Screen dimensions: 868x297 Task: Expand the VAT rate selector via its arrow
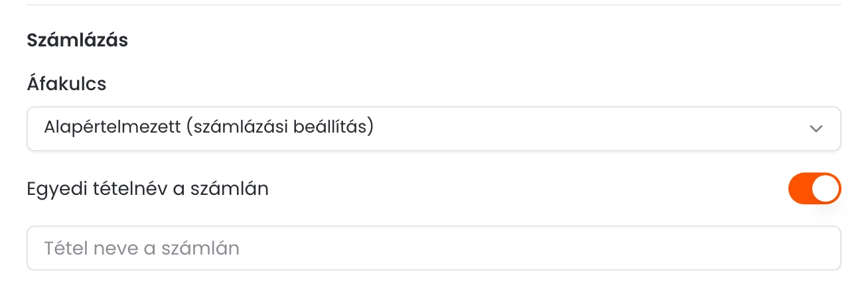click(x=816, y=129)
